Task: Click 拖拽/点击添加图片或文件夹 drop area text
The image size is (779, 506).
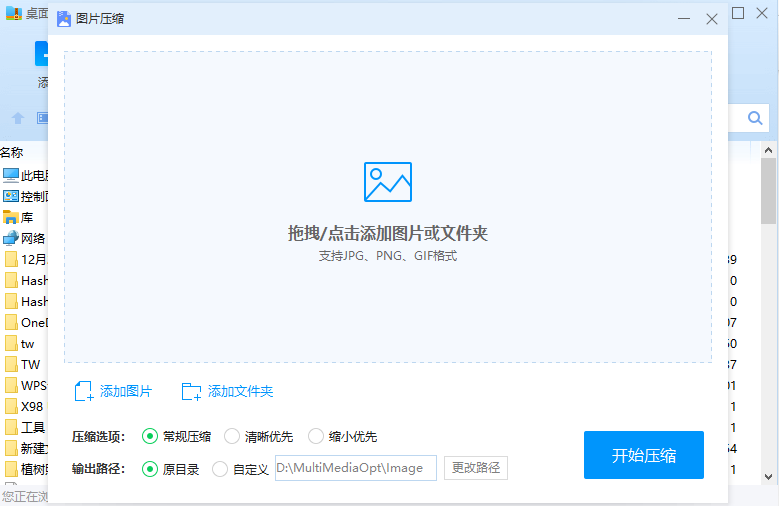Action: pyautogui.click(x=388, y=233)
